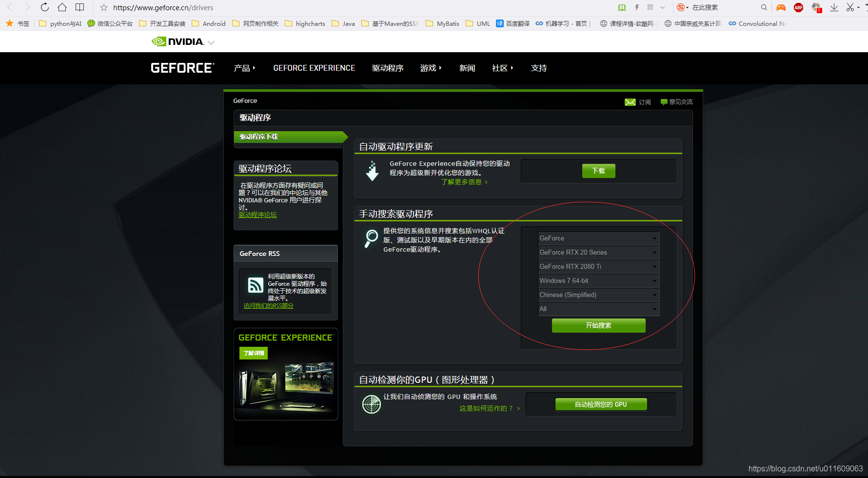Viewport: 868px width, 478px height.
Task: Click the green 下载 download button
Action: click(x=598, y=171)
